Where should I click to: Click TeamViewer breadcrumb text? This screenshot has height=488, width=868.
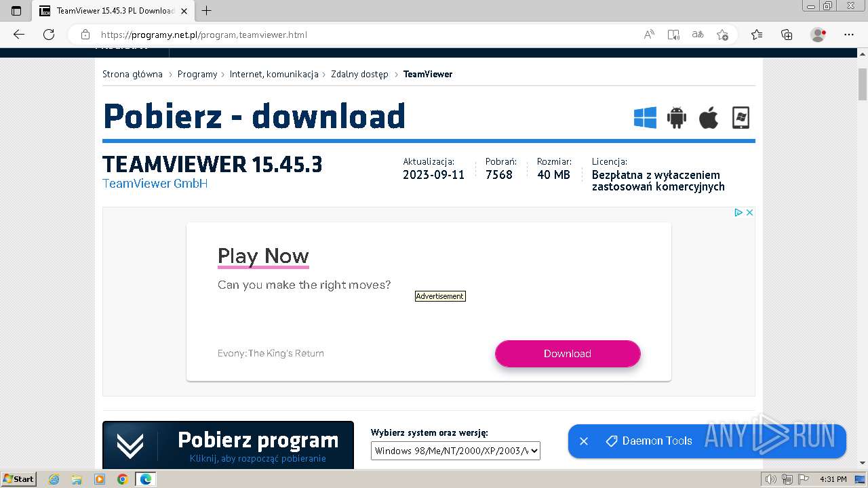coord(428,74)
